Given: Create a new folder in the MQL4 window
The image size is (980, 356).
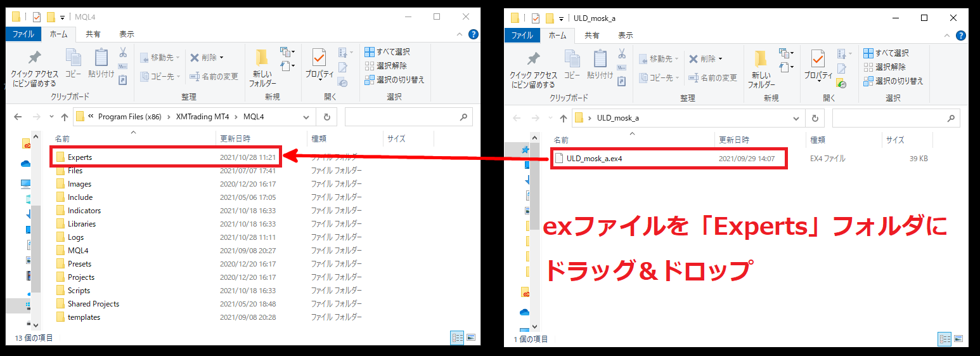Looking at the screenshot, I should click(262, 67).
